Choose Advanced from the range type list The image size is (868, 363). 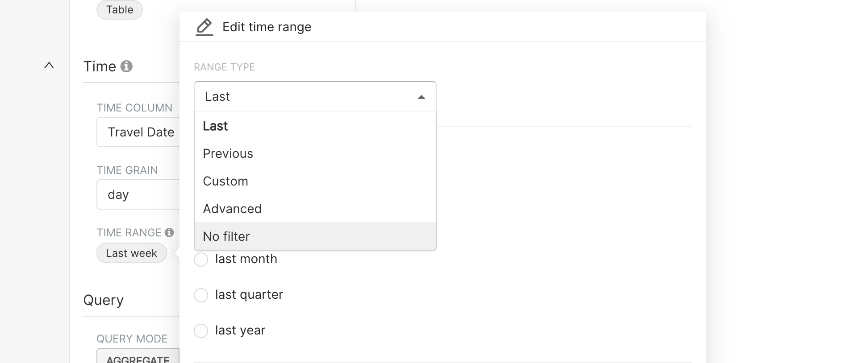pyautogui.click(x=232, y=209)
